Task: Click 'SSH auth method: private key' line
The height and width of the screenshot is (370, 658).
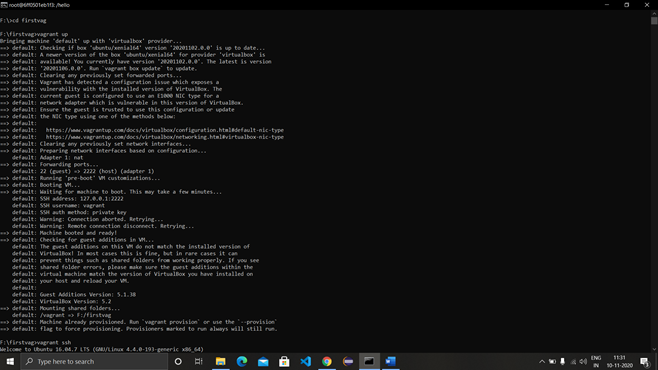Action: pos(69,212)
